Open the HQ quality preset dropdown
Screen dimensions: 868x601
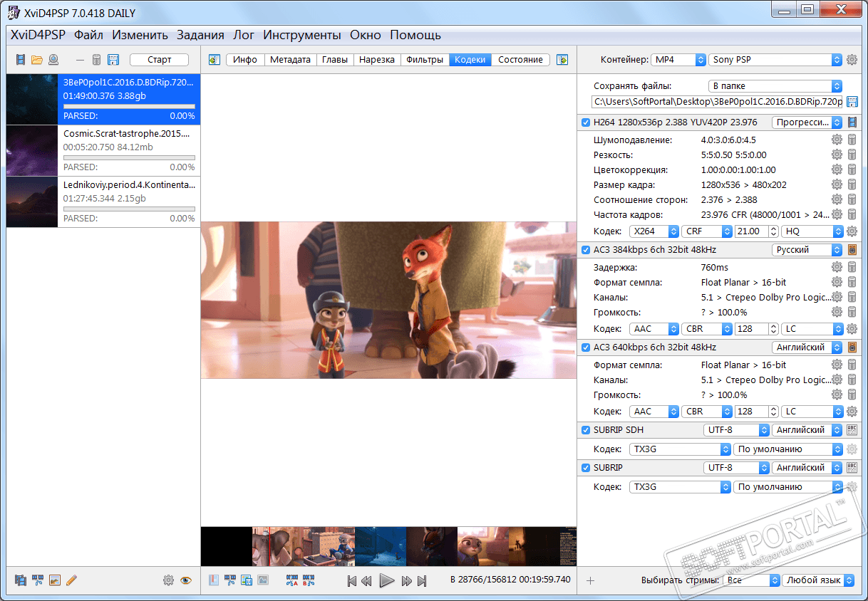tap(812, 231)
